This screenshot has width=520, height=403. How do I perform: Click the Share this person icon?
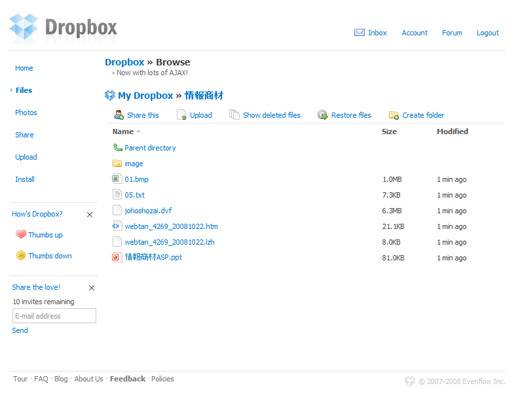click(119, 115)
